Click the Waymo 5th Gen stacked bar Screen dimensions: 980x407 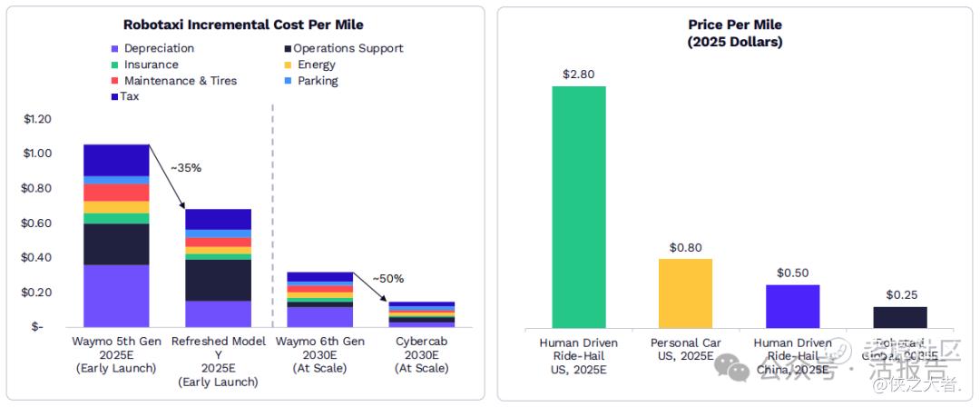[116, 235]
